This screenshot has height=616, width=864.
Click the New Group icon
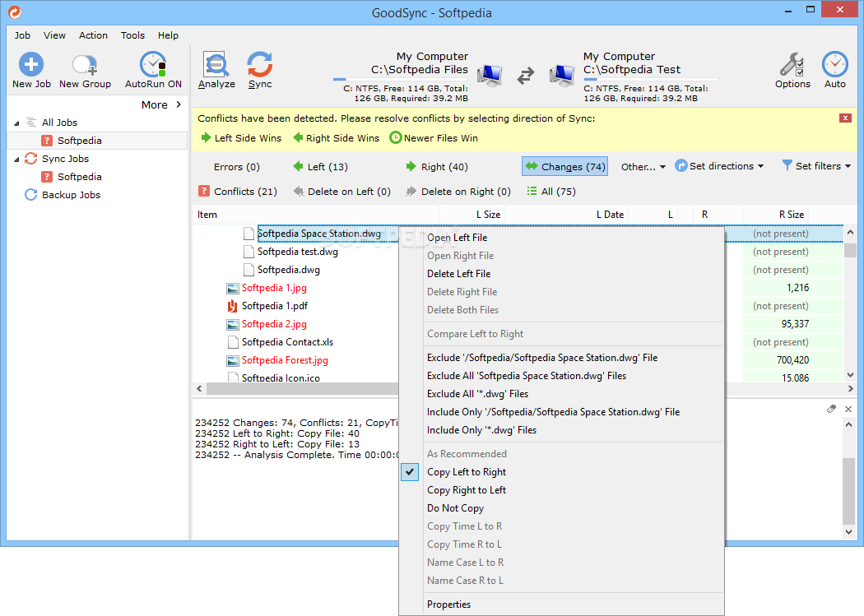click(85, 64)
